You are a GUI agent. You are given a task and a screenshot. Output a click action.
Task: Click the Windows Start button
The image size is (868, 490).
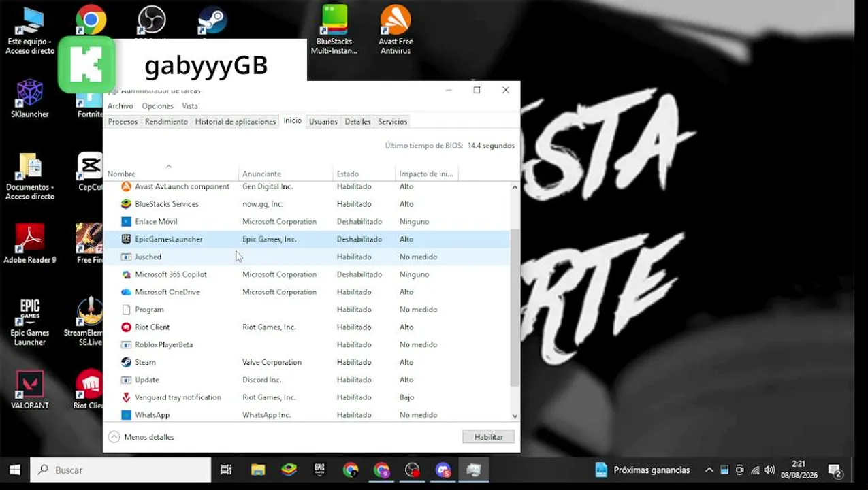[14, 470]
